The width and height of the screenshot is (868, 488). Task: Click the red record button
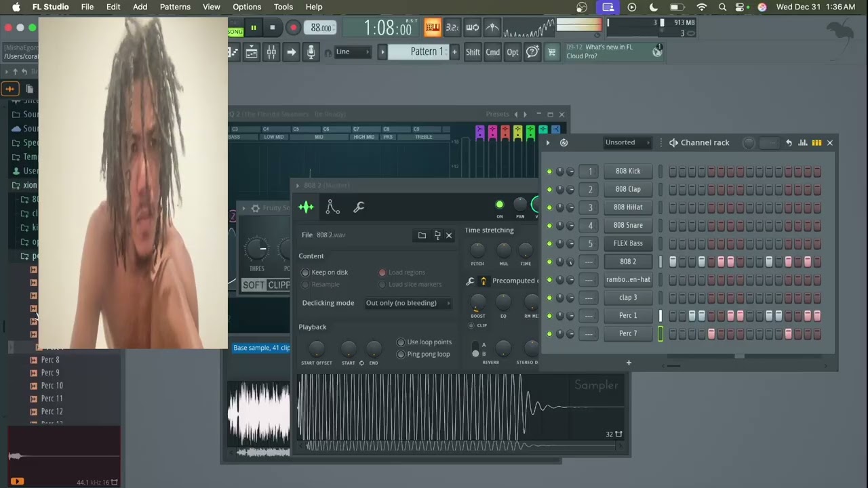click(x=293, y=28)
